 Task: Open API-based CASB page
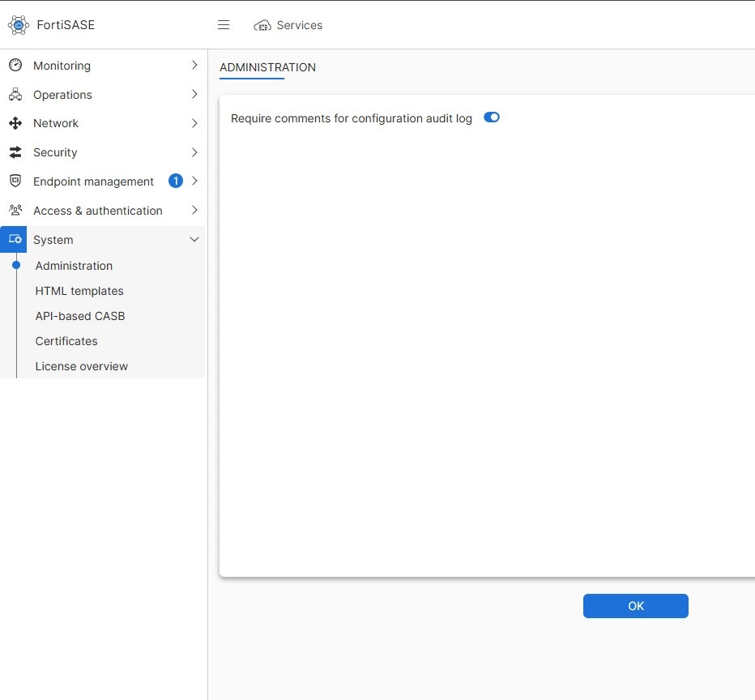tap(80, 316)
